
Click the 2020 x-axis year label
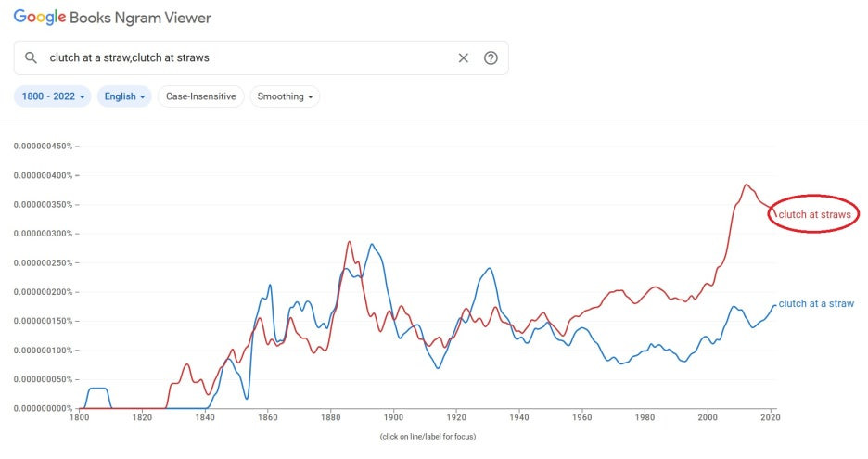click(x=771, y=417)
